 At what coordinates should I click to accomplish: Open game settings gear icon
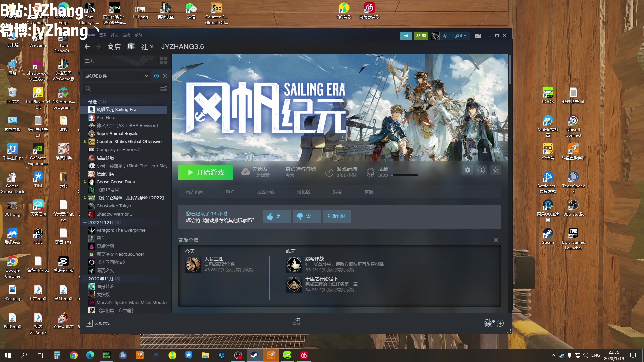click(x=468, y=170)
